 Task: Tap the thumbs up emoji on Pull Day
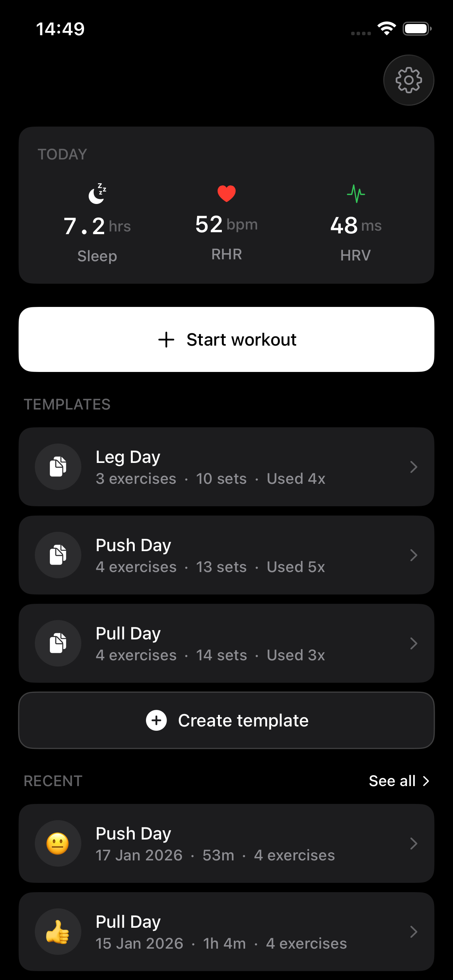pyautogui.click(x=58, y=932)
